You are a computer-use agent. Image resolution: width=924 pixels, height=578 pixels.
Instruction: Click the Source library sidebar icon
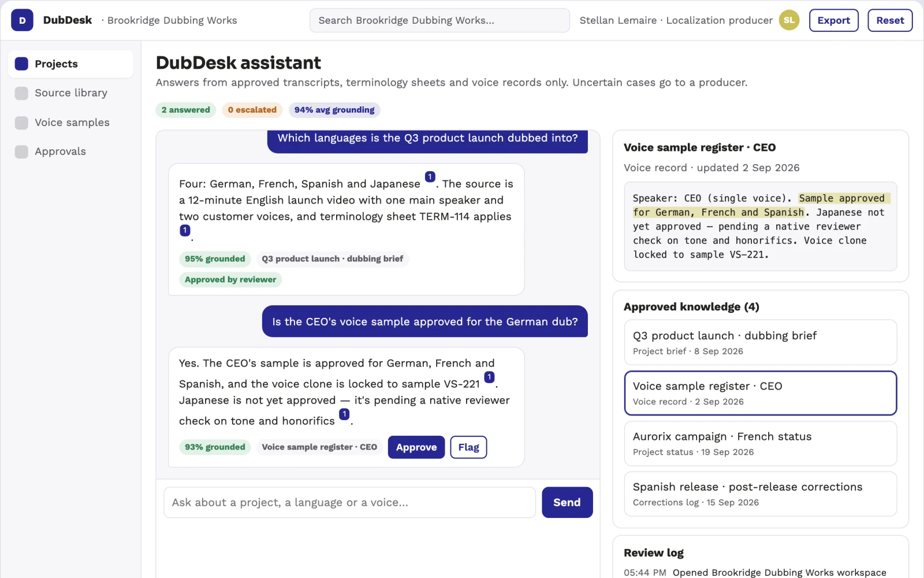point(21,93)
